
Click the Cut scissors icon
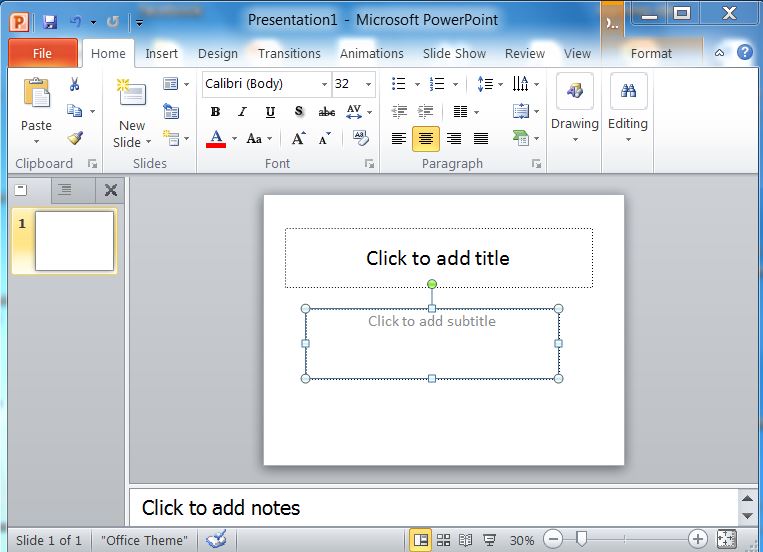tap(75, 85)
